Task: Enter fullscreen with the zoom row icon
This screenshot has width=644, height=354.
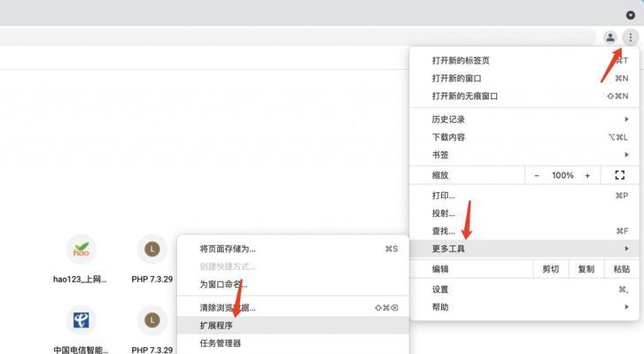Action: tap(620, 175)
